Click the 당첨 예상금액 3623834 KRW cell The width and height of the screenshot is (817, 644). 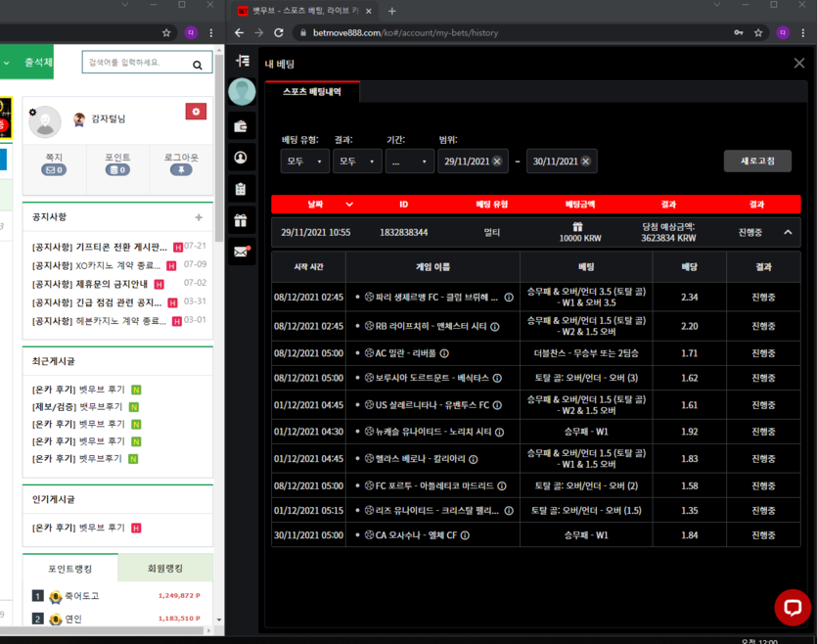click(668, 232)
